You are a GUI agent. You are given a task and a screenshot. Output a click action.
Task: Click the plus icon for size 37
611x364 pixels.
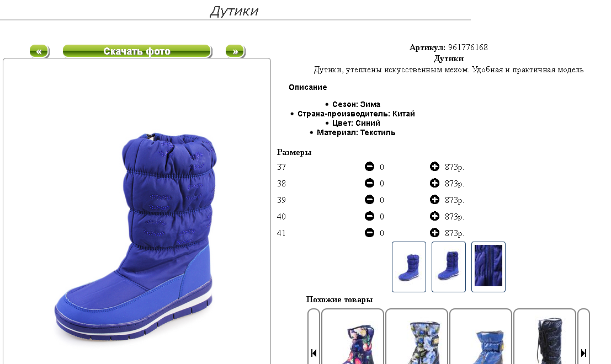click(x=434, y=167)
